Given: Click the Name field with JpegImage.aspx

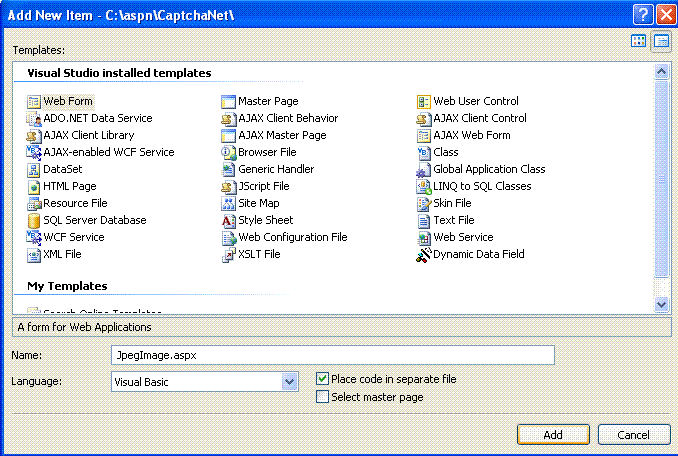Looking at the screenshot, I should [333, 355].
